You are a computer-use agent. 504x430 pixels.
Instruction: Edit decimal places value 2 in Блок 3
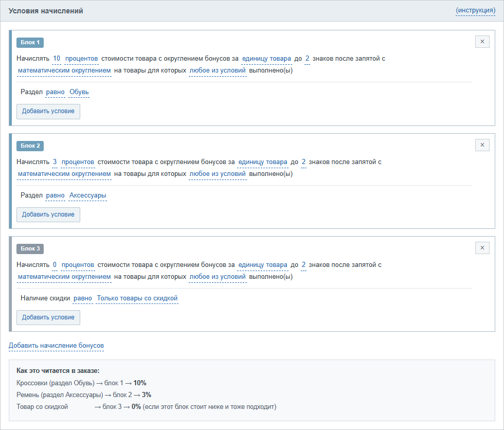[x=303, y=265]
